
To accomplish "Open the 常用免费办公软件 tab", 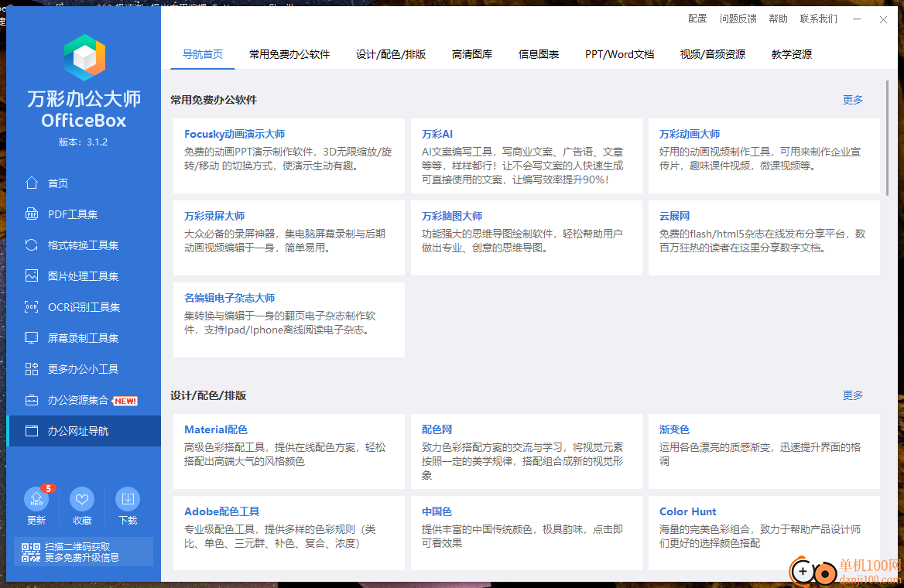I will pos(289,54).
